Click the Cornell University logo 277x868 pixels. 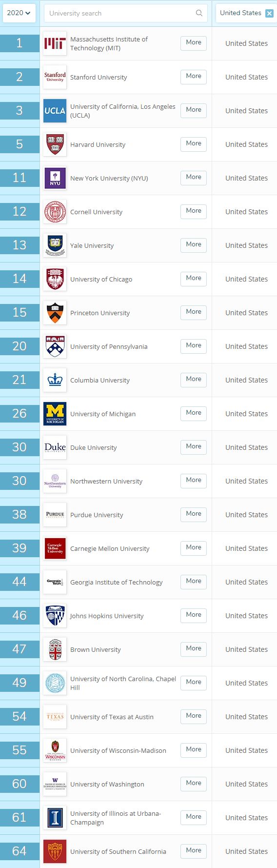[x=55, y=212]
